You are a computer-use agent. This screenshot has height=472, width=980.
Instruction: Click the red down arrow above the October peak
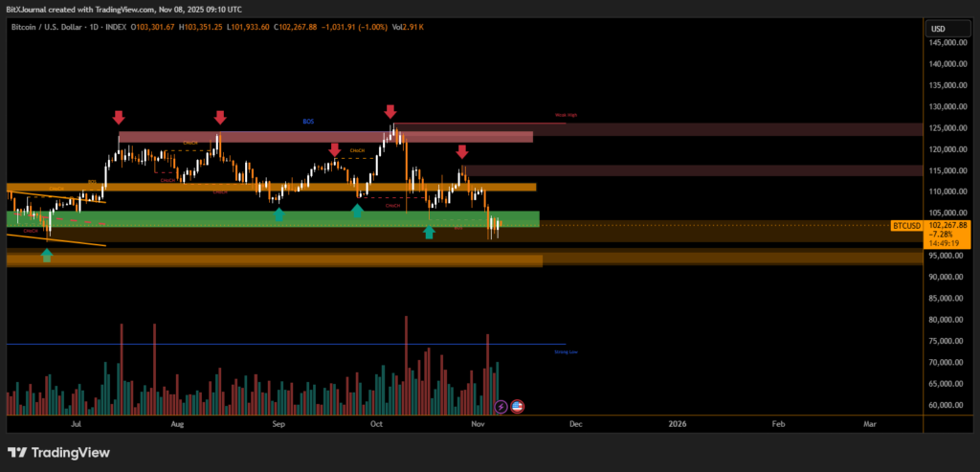click(x=390, y=112)
